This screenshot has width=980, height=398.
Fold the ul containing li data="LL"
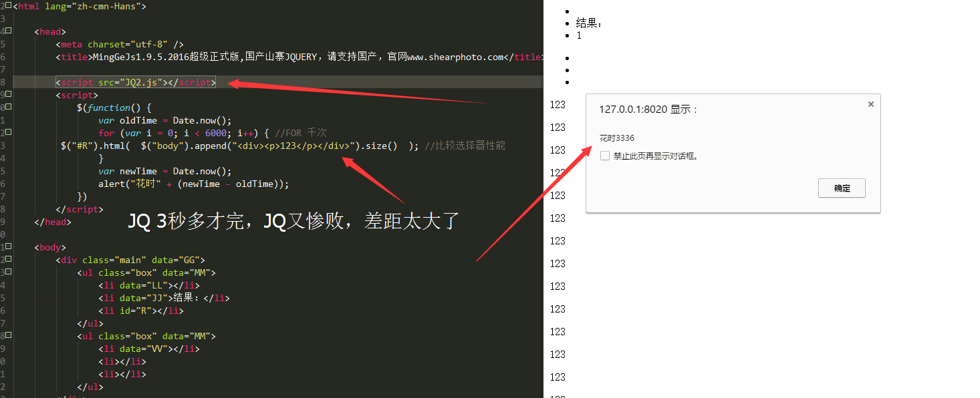8,272
